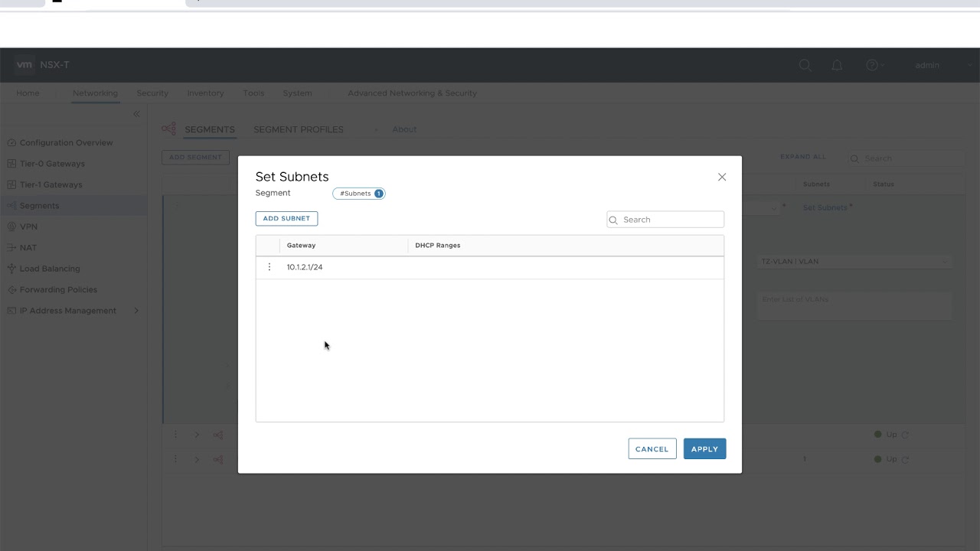980x551 pixels.
Task: Click the ADD SUBNET button
Action: (x=286, y=218)
